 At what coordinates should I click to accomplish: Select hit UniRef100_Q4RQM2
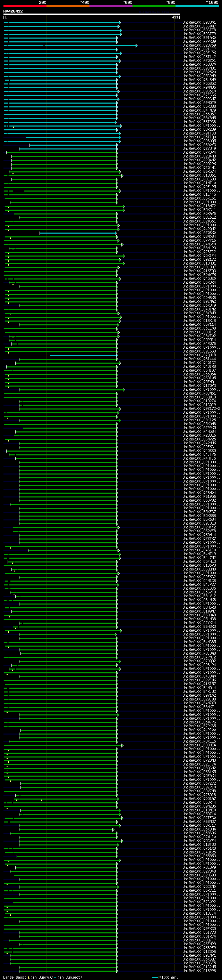click(199, 229)
